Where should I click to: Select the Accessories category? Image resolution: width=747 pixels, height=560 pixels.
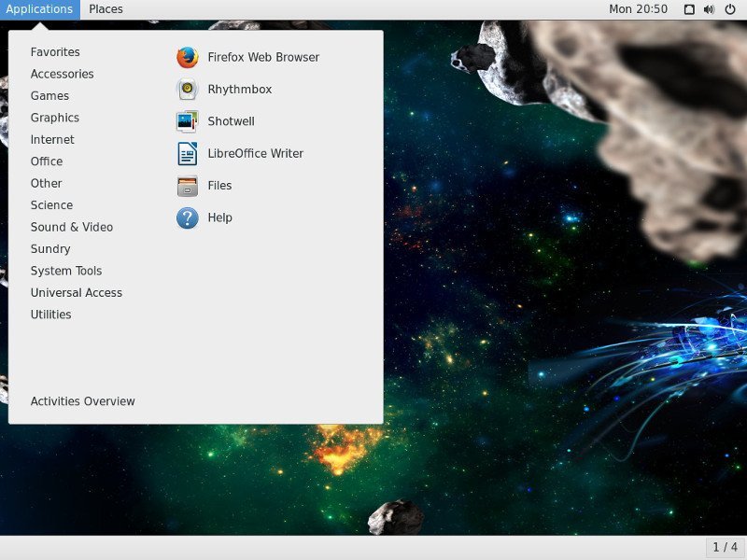[62, 74]
